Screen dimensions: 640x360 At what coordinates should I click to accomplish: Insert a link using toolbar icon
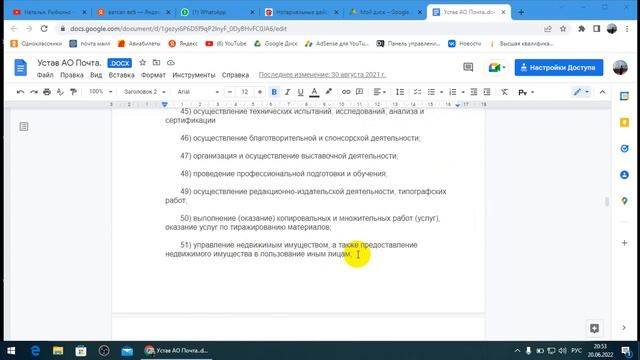click(x=346, y=92)
